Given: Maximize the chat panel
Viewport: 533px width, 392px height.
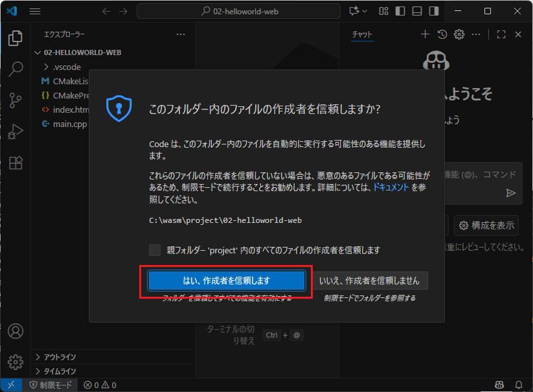Looking at the screenshot, I should point(501,34).
